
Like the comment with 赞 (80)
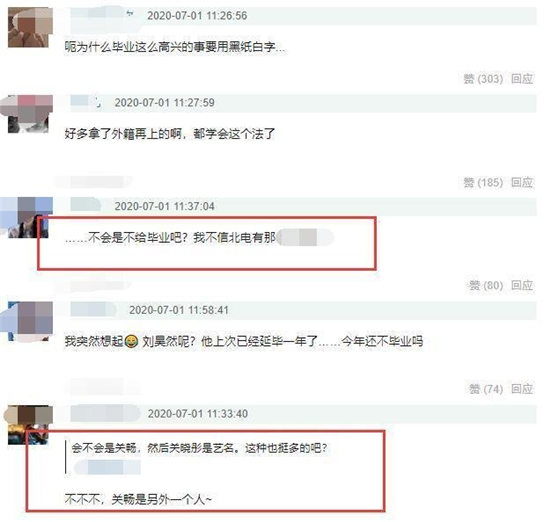[486, 285]
